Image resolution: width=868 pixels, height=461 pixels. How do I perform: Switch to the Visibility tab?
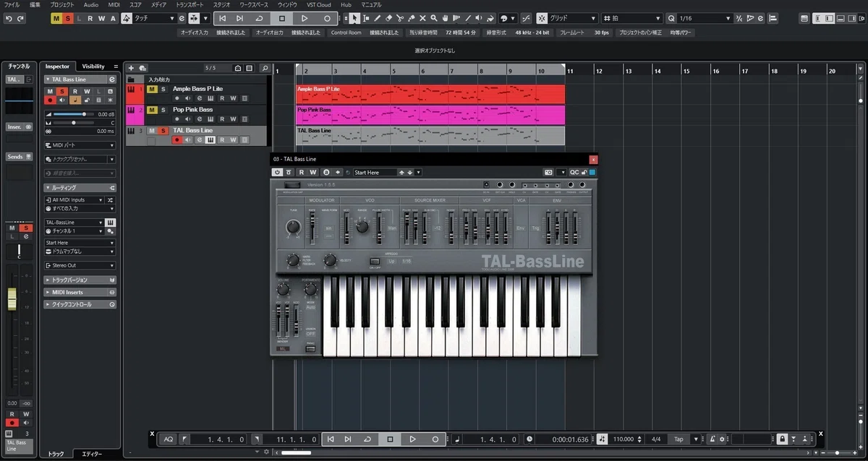(93, 66)
